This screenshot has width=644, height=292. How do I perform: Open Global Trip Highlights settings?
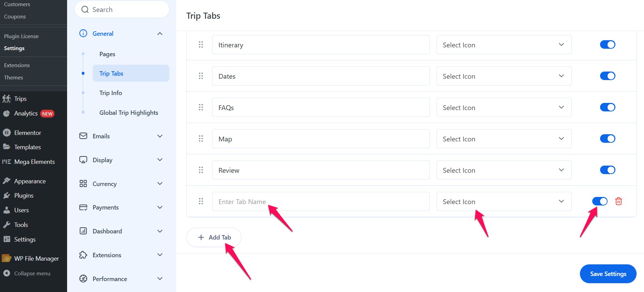(128, 112)
